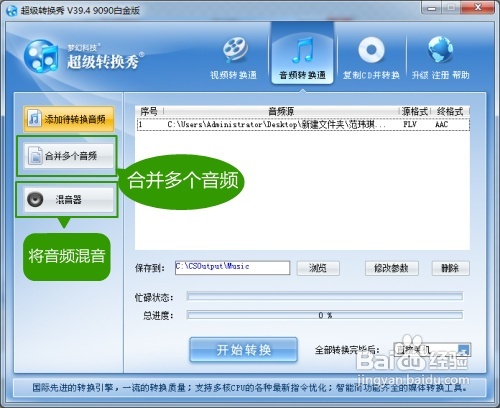Click the 保存到 label
The height and width of the screenshot is (408, 500).
coord(150,268)
